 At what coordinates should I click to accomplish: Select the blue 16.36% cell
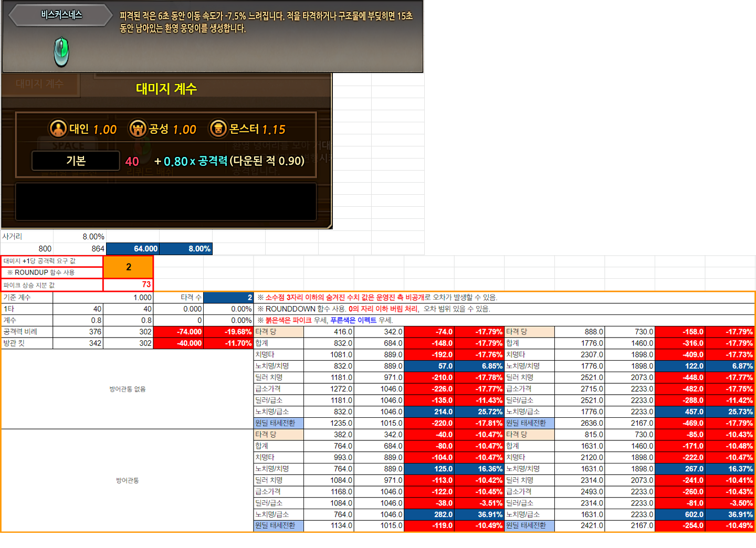click(x=479, y=469)
